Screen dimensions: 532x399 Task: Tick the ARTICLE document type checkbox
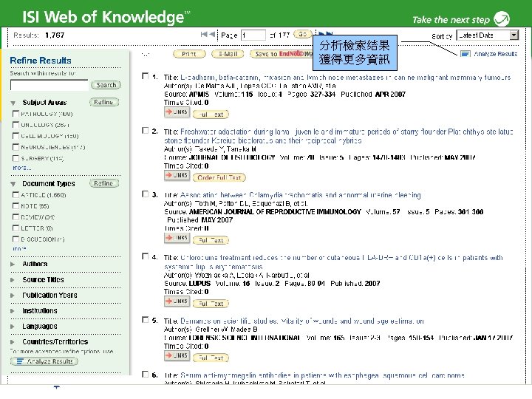point(16,194)
